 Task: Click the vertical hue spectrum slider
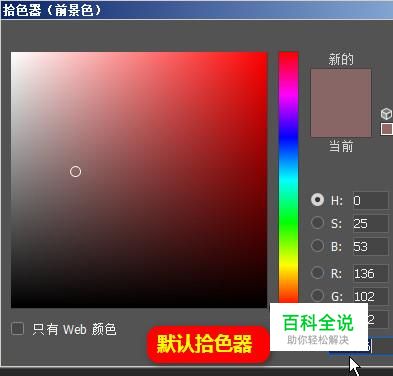[x=288, y=178]
